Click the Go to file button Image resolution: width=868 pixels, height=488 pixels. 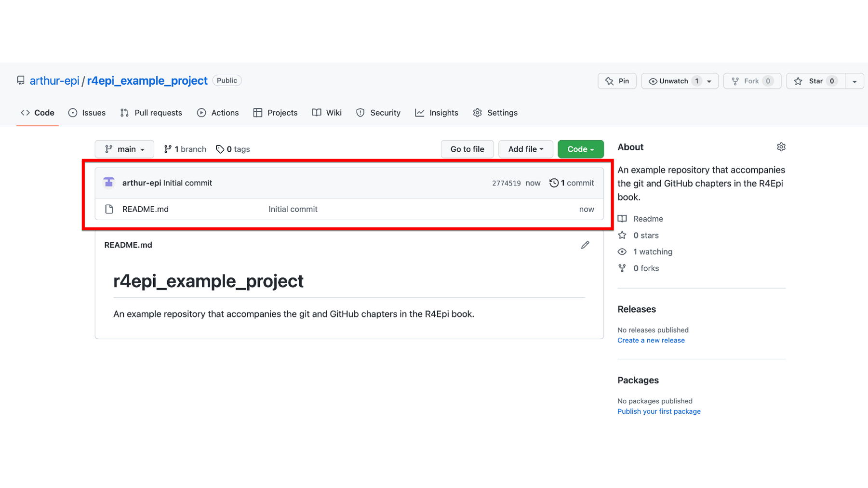[467, 149]
